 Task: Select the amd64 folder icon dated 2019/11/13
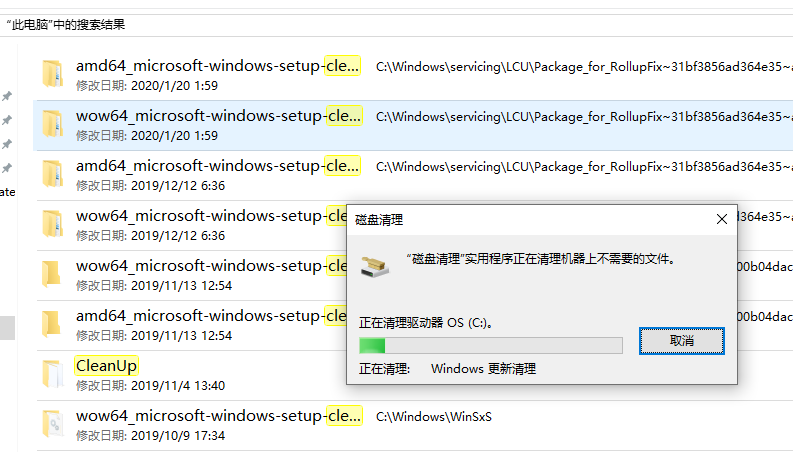52,324
